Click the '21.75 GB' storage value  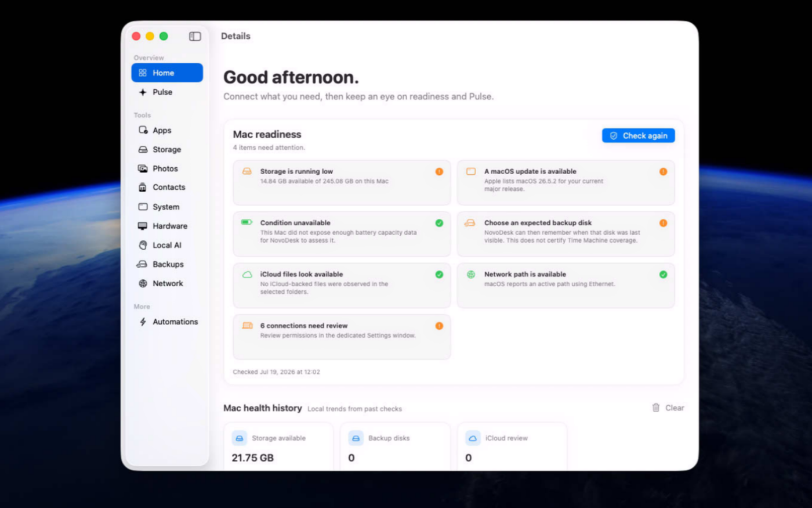(x=253, y=458)
